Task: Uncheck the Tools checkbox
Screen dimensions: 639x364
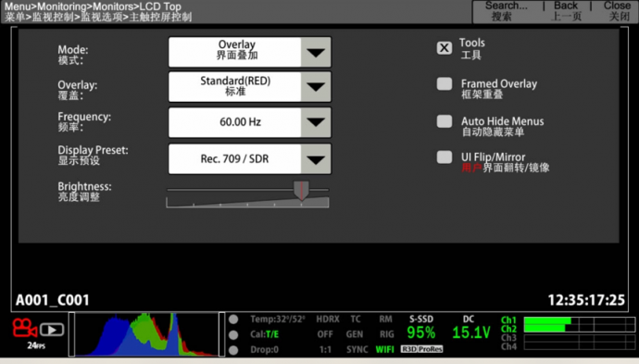Action: pos(445,48)
